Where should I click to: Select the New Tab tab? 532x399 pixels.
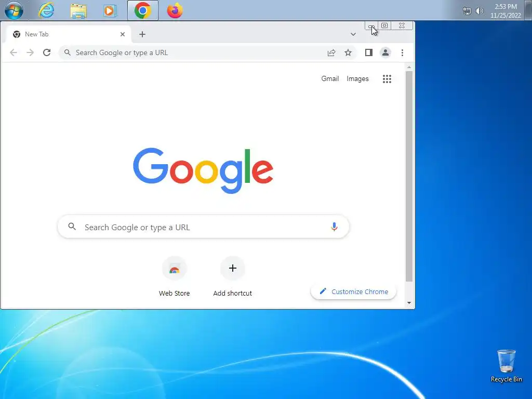click(68, 34)
